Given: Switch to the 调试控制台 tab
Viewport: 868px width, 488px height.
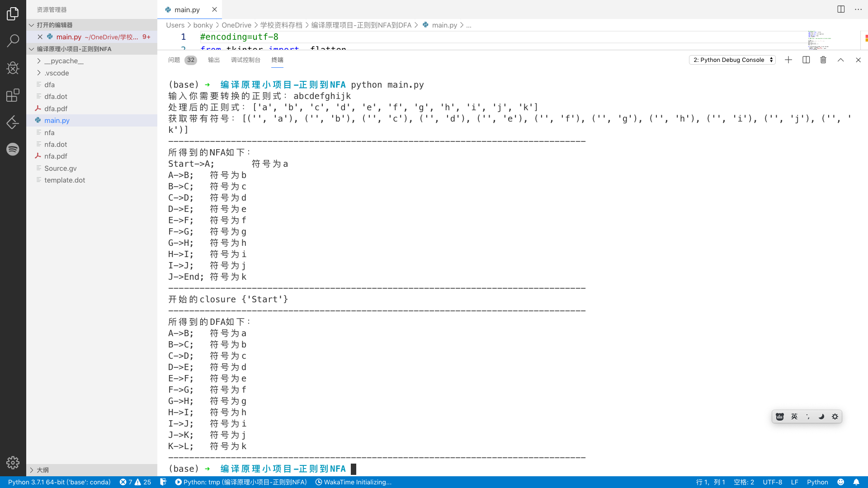Looking at the screenshot, I should [x=245, y=59].
